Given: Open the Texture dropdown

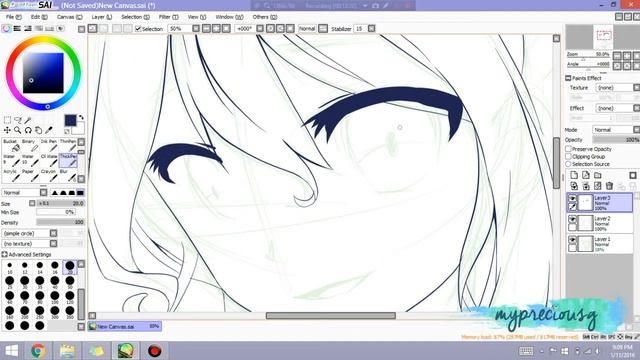Looking at the screenshot, I should (618, 88).
